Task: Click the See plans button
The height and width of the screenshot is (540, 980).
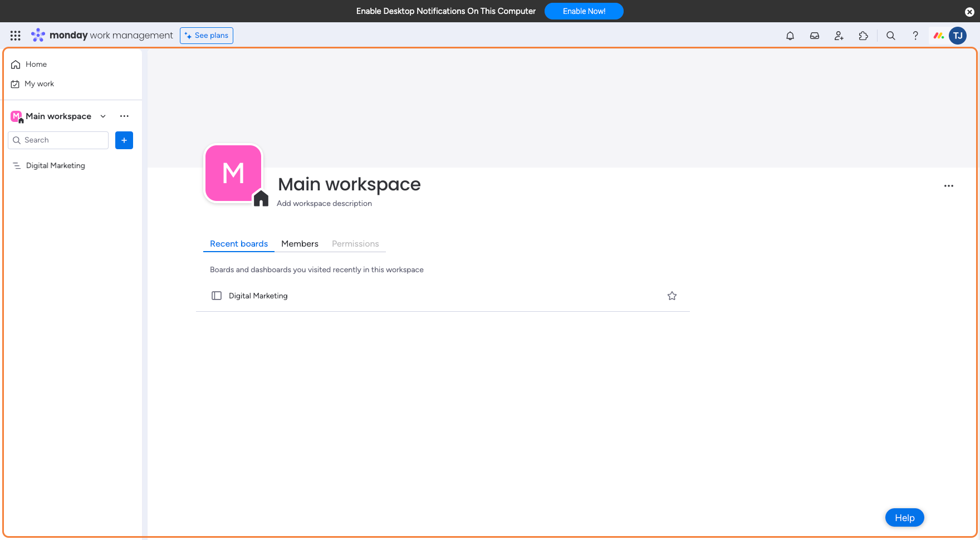Action: point(207,36)
